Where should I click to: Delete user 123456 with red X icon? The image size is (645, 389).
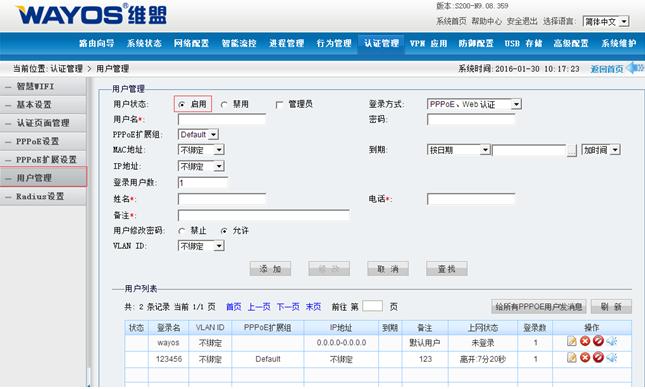click(585, 358)
